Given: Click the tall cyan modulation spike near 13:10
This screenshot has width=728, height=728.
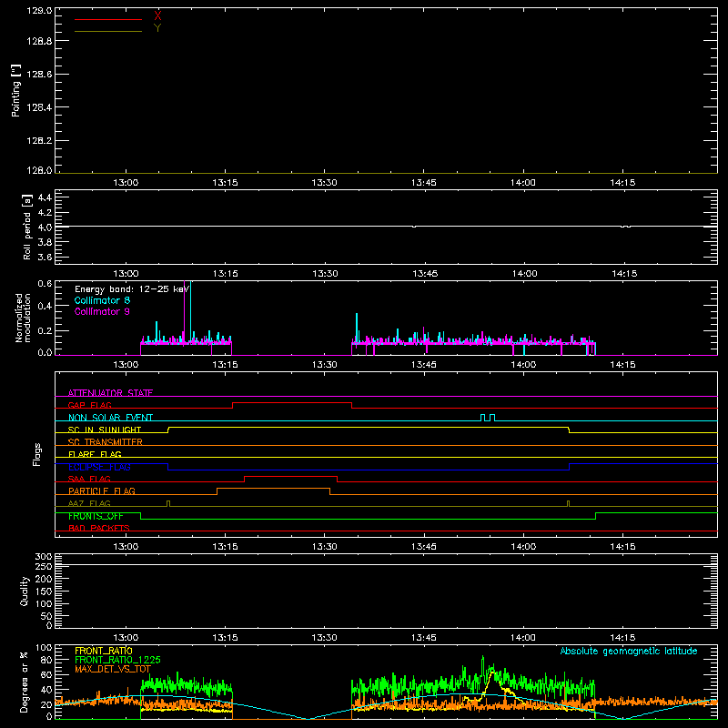Looking at the screenshot, I should pyautogui.click(x=191, y=311).
